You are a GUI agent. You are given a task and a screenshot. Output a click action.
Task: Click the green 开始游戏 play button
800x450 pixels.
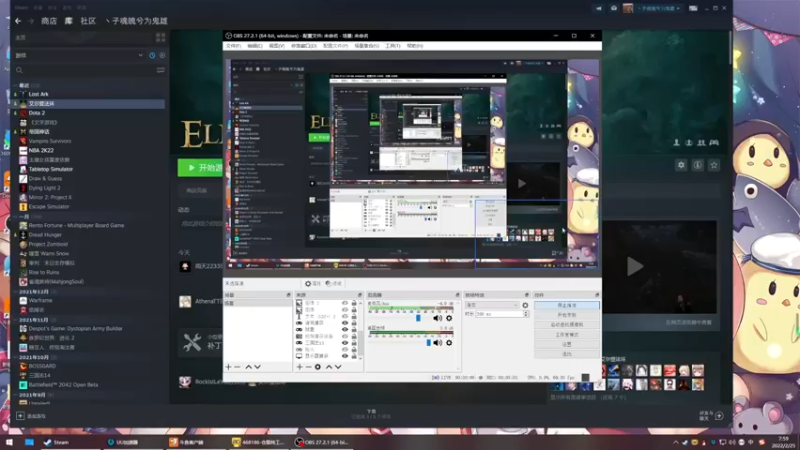(201, 168)
